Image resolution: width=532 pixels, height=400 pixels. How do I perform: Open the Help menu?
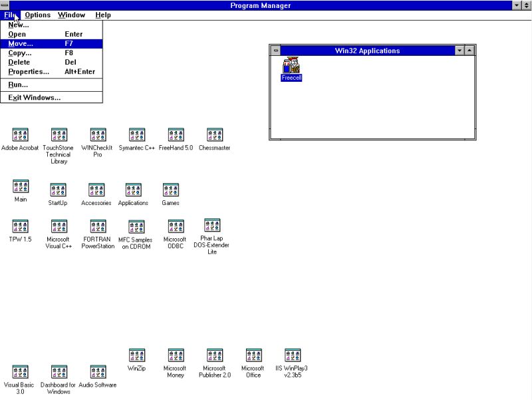(103, 15)
